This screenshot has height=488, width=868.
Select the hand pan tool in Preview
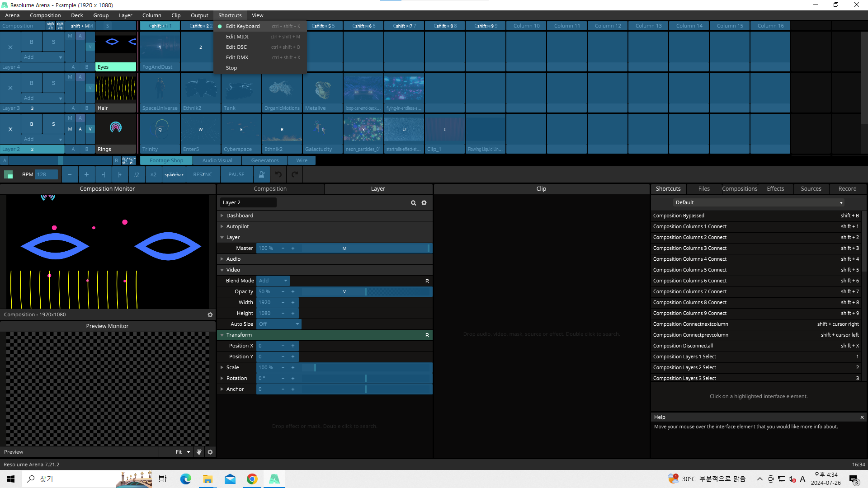[x=199, y=452]
